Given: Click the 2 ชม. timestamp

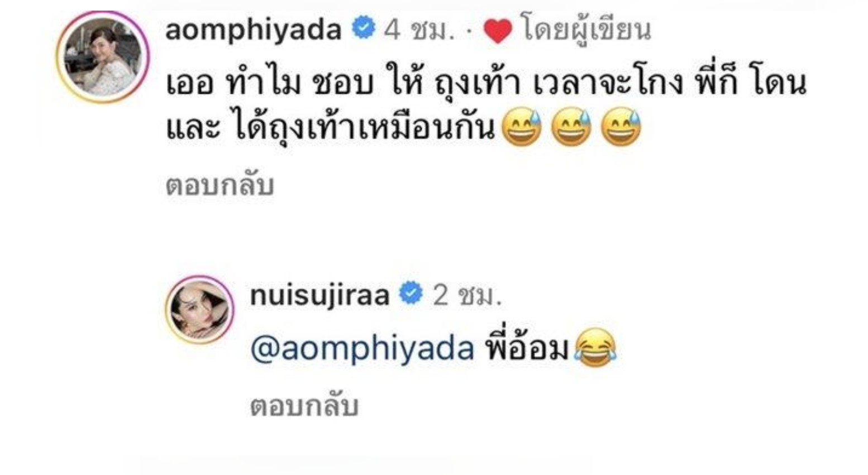Looking at the screenshot, I should point(467,295).
